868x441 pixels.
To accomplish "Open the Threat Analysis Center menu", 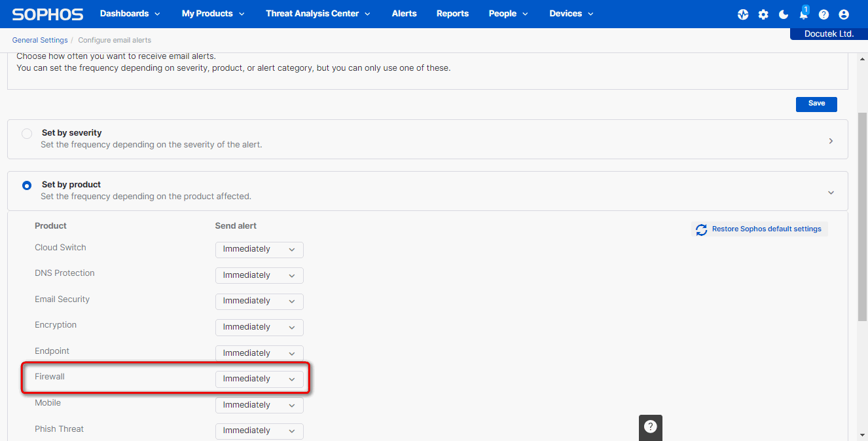I will (318, 14).
